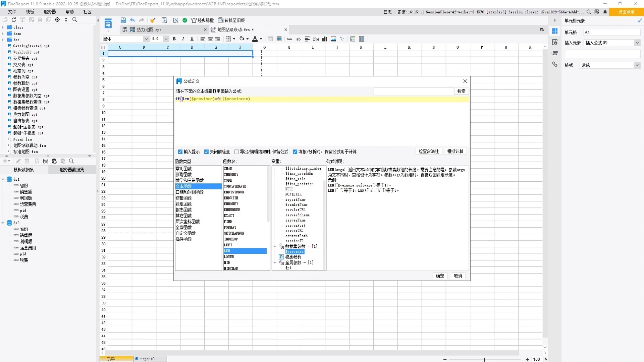Insert chart from toolbar icon
The width and height of the screenshot is (644, 362).
[x=325, y=39]
